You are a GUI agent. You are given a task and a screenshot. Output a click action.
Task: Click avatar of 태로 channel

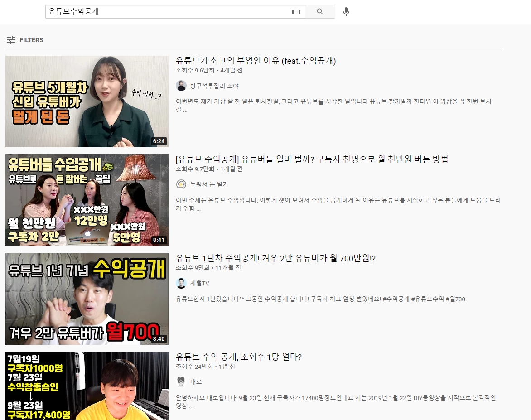pos(181,382)
